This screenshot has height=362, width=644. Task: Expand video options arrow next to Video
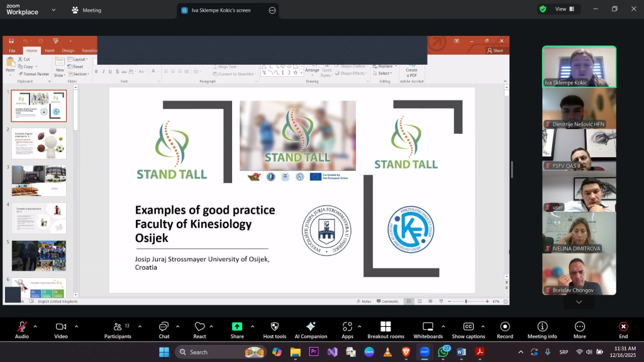click(76, 327)
